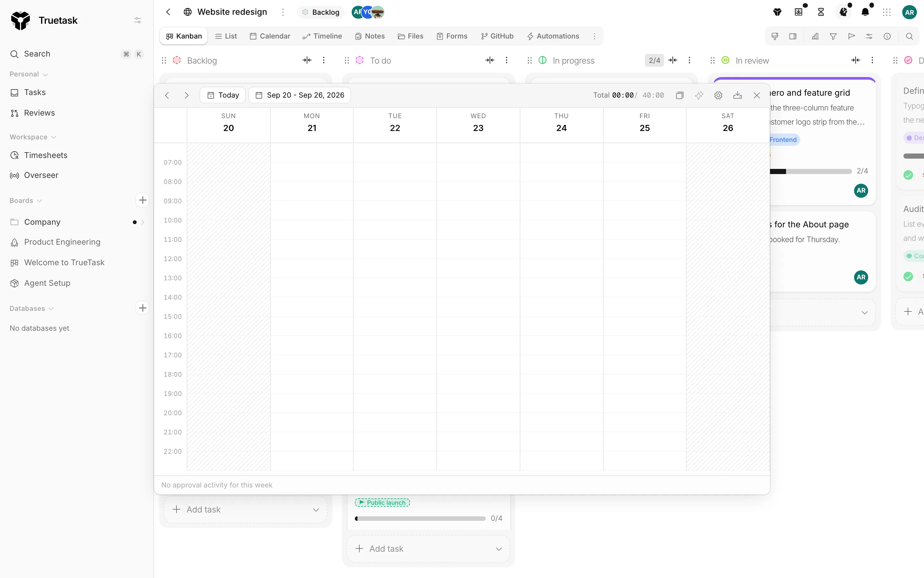Open the Forms tab
Viewport: 924px width, 578px height.
pyautogui.click(x=452, y=36)
